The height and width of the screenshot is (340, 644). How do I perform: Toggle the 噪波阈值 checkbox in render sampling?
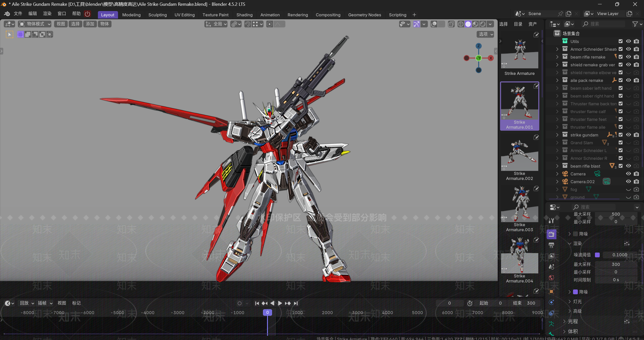coord(597,255)
